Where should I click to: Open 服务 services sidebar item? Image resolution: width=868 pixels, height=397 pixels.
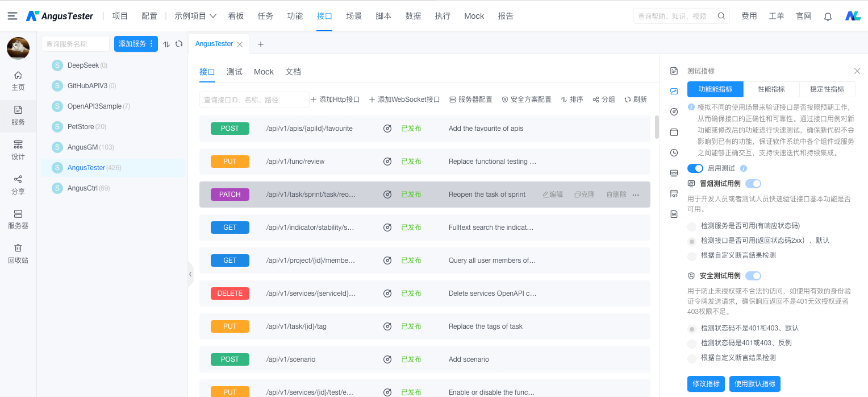[x=18, y=115]
